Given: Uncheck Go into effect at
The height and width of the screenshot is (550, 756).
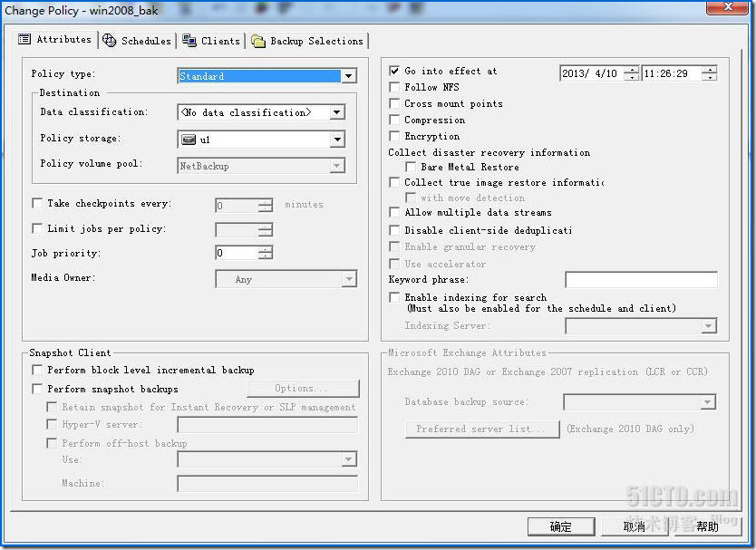Looking at the screenshot, I should tap(394, 71).
